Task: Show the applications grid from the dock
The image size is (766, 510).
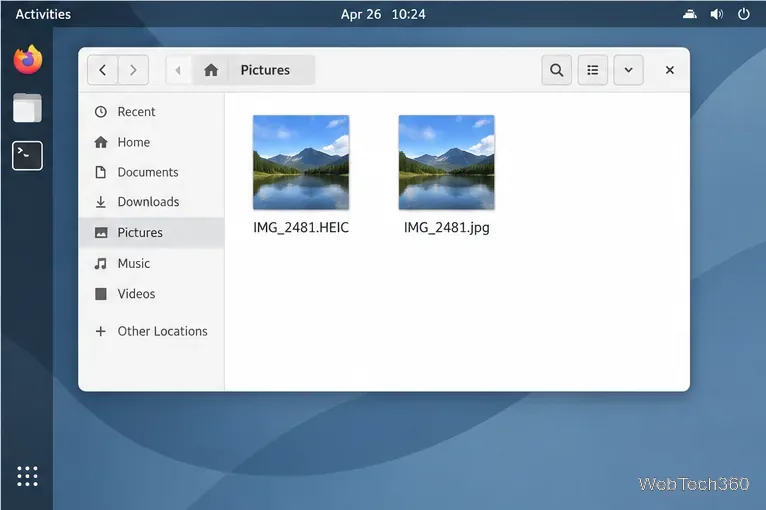Action: (27, 476)
